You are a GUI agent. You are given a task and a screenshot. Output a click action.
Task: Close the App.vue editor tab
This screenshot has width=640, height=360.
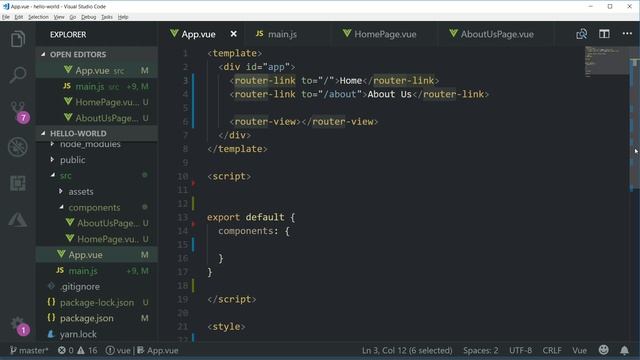click(x=233, y=34)
